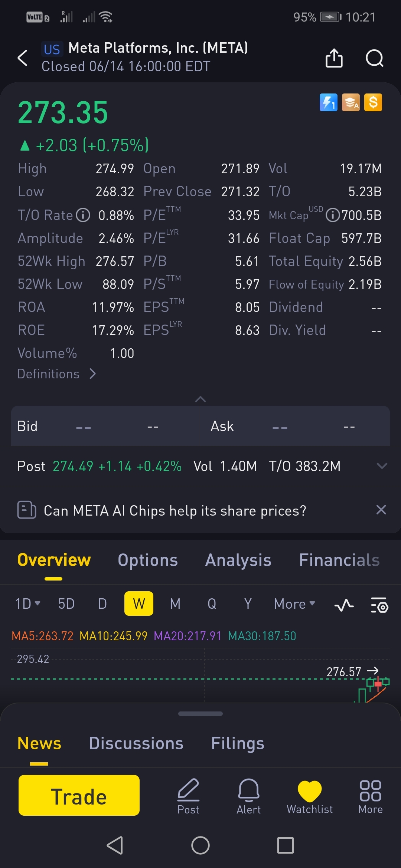Toggle Watchlist heart favorite
The height and width of the screenshot is (868, 401).
coord(310,796)
